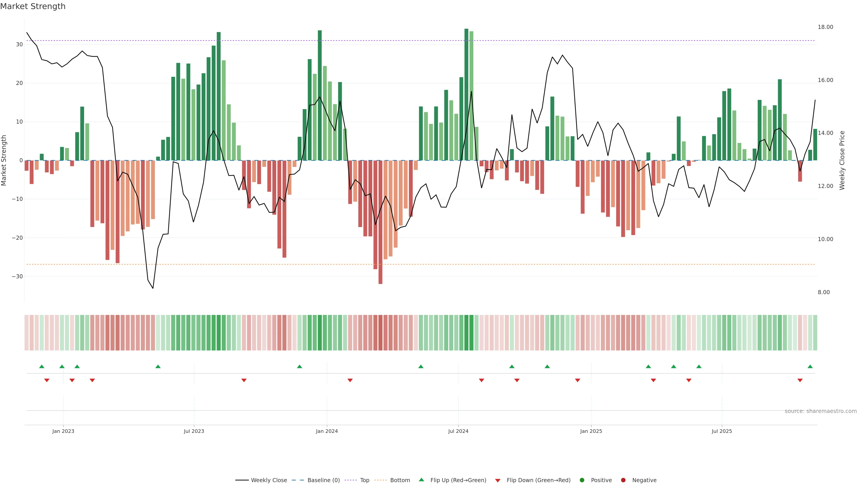This screenshot has height=488, width=868.
Task: Click the Jan 2023 axis label
Action: coord(63,431)
